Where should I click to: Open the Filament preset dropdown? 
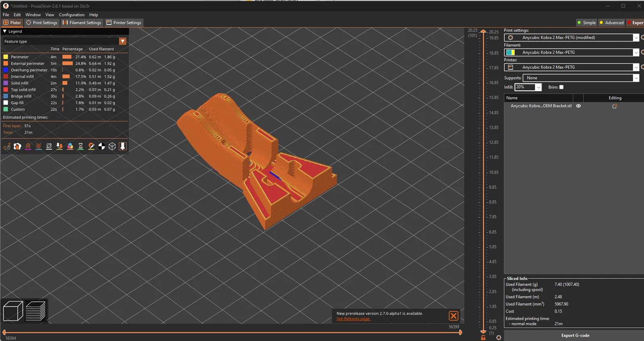[636, 52]
